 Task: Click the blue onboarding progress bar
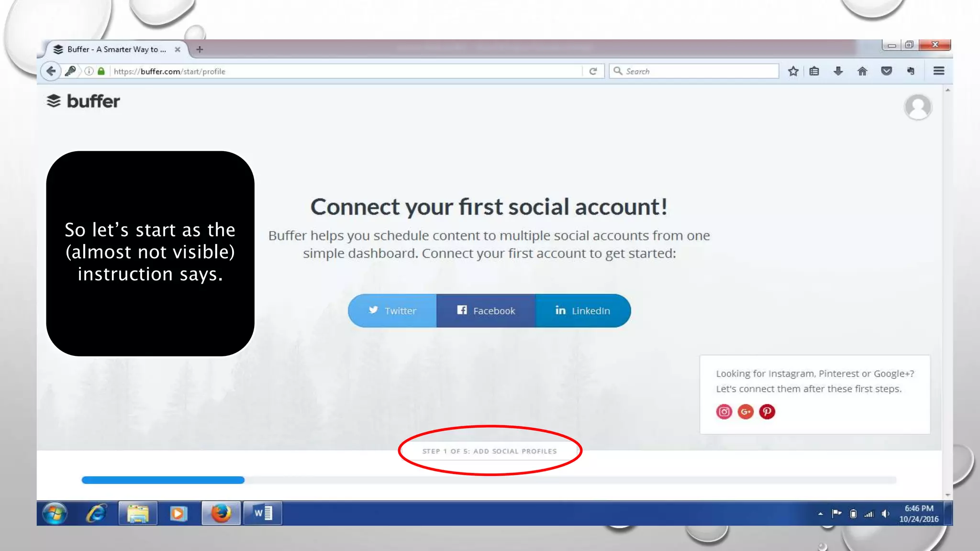163,480
